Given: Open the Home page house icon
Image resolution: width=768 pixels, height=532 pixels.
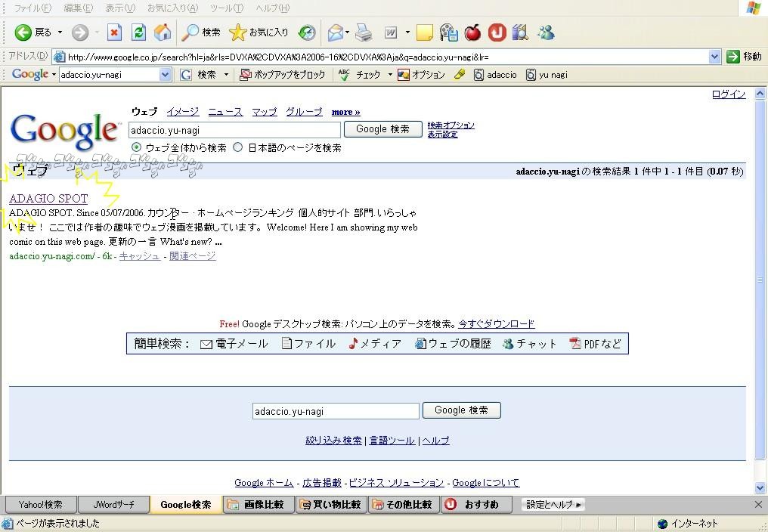Looking at the screenshot, I should (x=163, y=32).
